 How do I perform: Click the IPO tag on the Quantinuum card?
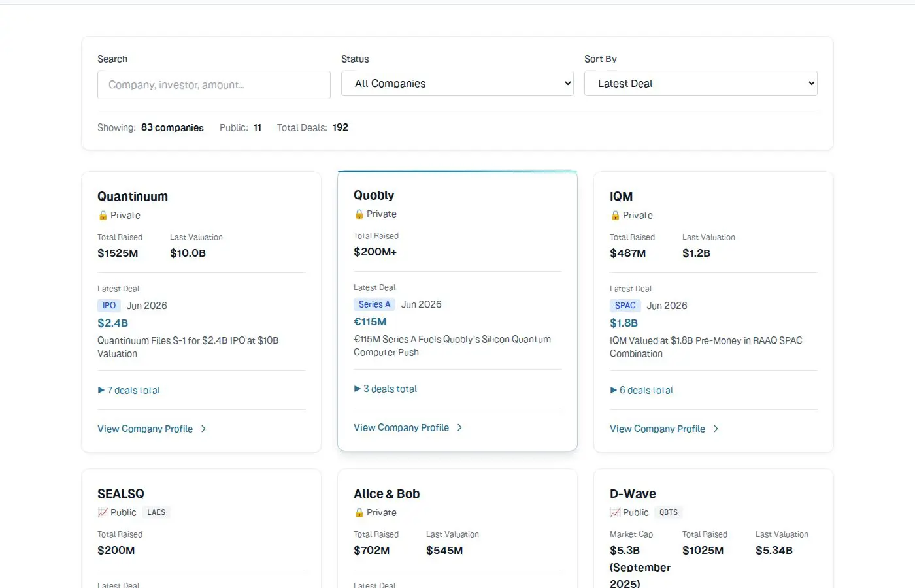[x=109, y=306]
